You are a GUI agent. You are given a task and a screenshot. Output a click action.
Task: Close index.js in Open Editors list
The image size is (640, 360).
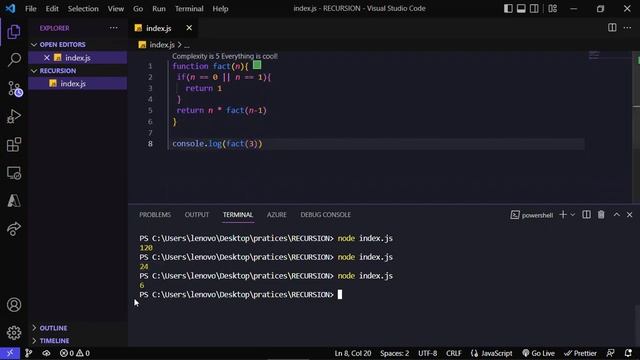point(47,58)
